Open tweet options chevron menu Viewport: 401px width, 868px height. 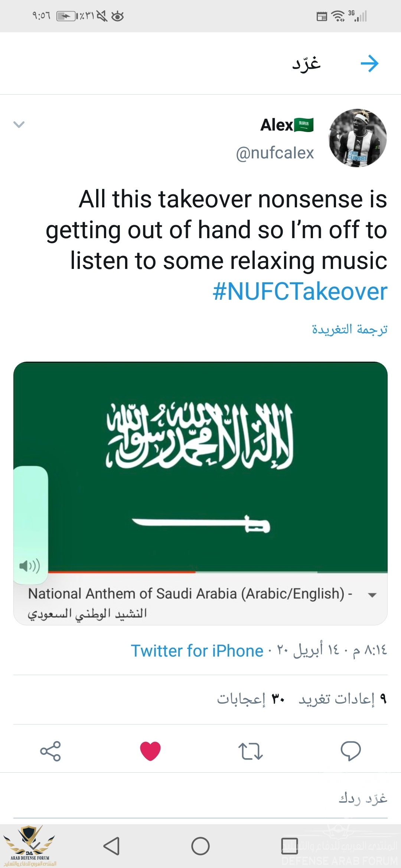click(19, 125)
